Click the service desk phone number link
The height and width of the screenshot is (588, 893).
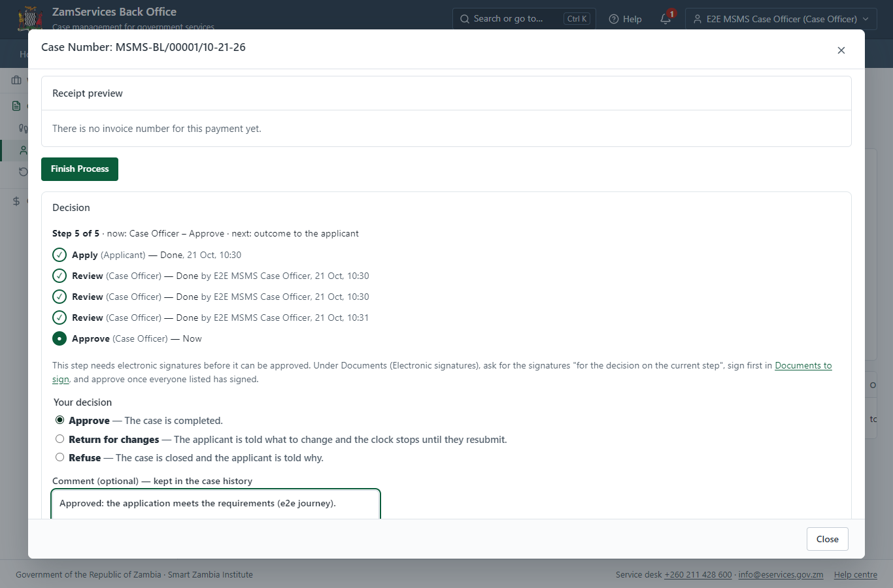(698, 575)
